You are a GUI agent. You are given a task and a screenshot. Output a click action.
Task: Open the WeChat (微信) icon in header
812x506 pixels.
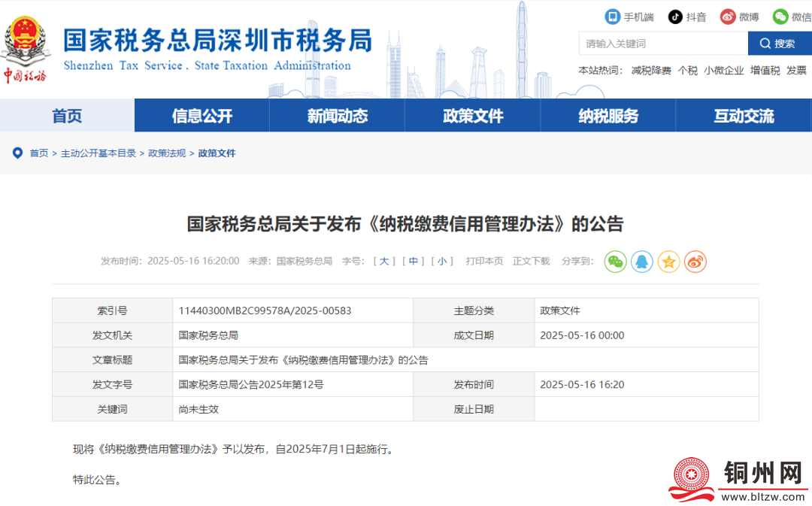click(780, 17)
